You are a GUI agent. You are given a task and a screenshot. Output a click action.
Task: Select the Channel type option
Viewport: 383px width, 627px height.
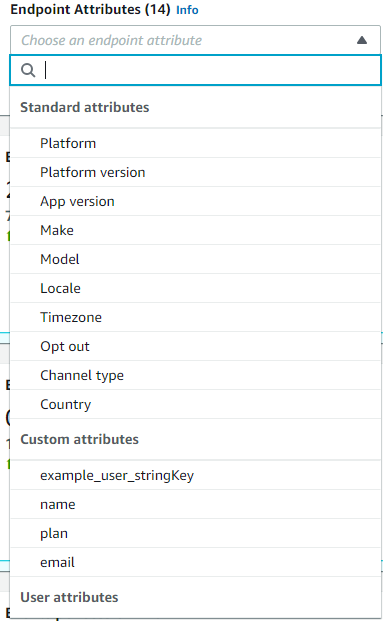point(195,375)
